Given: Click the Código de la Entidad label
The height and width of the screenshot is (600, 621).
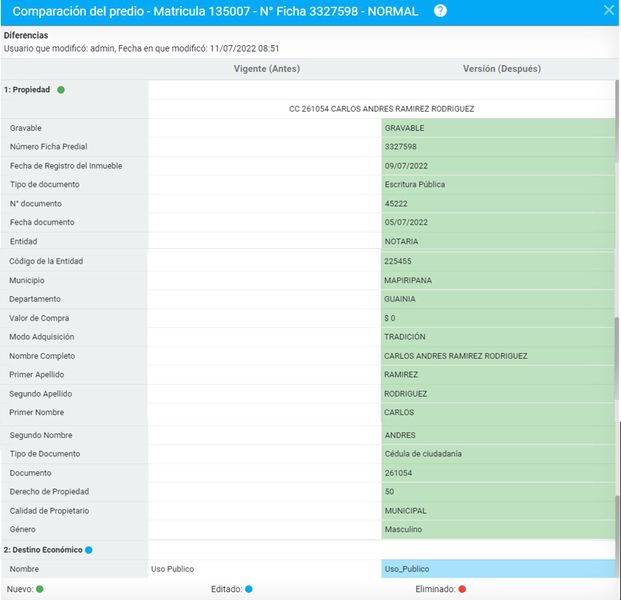Looking at the screenshot, I should 46,261.
